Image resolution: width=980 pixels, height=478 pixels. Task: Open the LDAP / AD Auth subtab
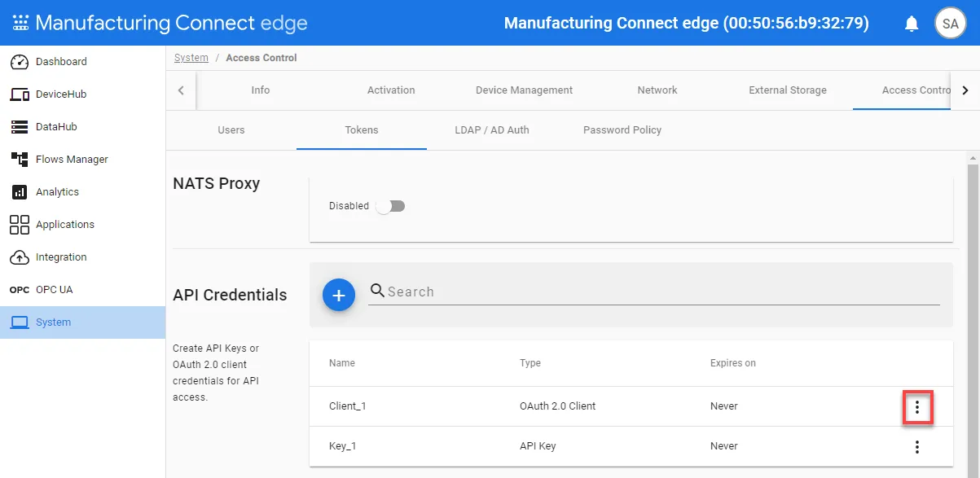pos(492,130)
